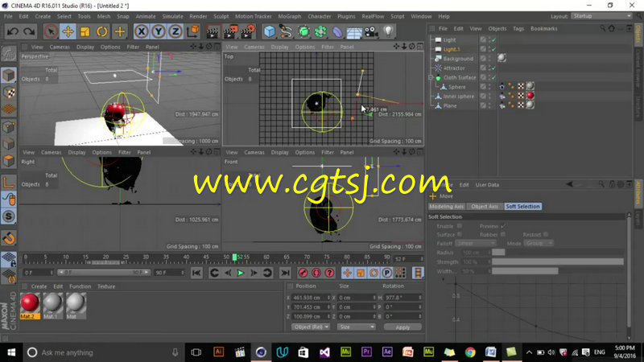Add a light bulb object

tap(388, 31)
